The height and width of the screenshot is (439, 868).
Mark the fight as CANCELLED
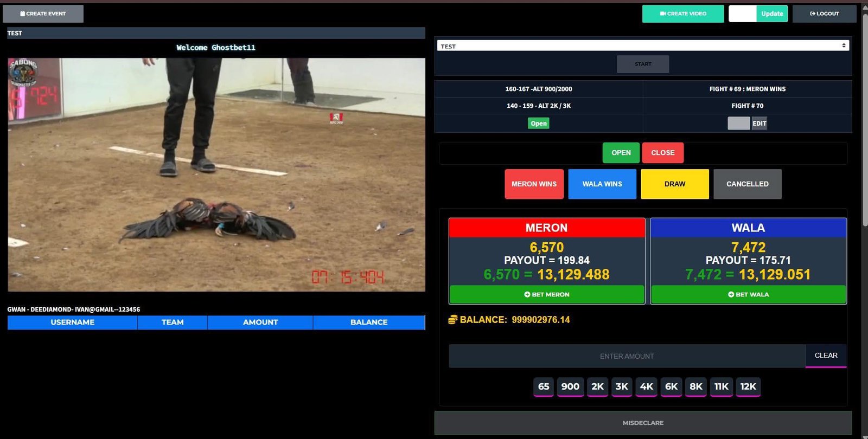tap(747, 184)
